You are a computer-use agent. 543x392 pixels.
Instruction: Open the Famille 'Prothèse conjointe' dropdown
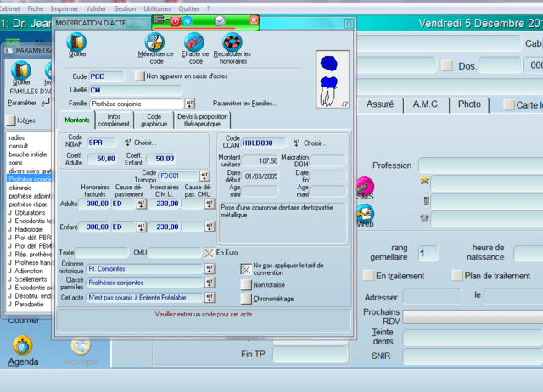point(189,104)
